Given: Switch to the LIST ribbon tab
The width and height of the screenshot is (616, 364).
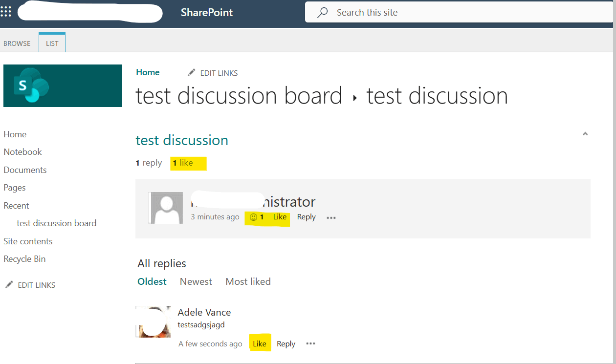Looking at the screenshot, I should [x=52, y=43].
